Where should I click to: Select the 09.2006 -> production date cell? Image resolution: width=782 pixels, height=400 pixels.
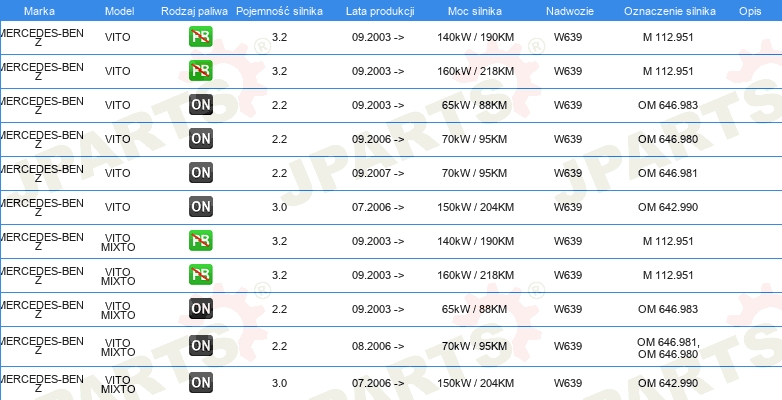click(378, 139)
